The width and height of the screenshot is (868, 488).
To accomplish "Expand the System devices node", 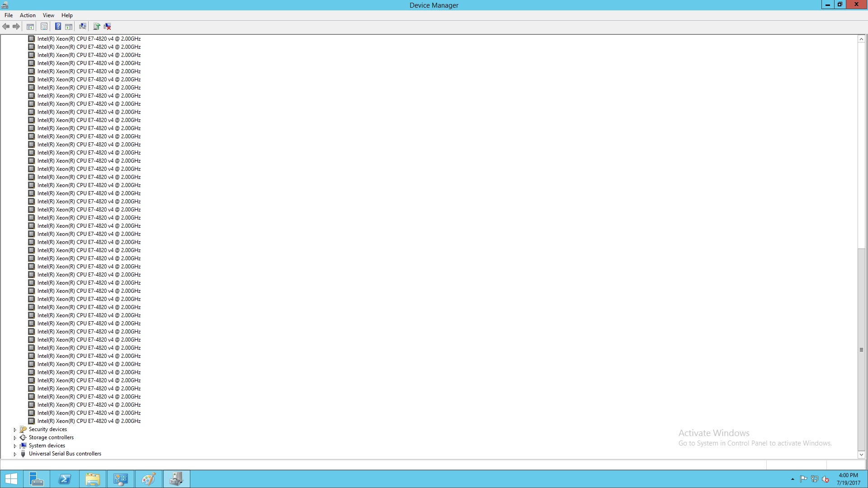I will (x=15, y=446).
